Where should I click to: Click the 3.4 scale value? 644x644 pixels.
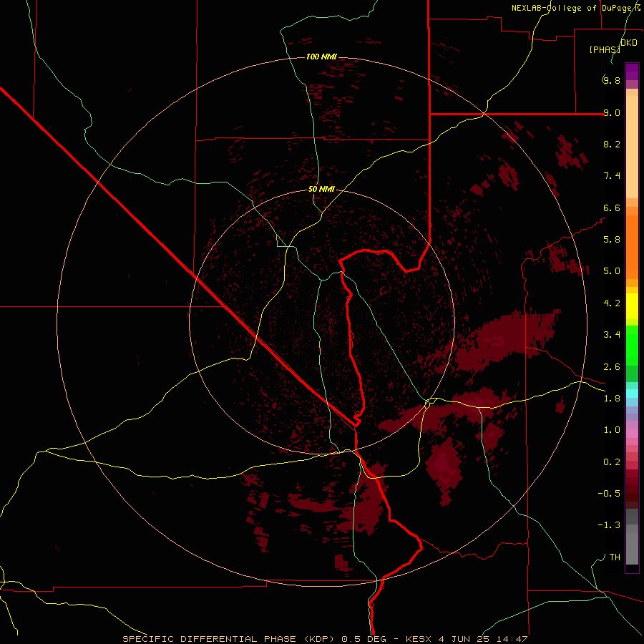(612, 335)
